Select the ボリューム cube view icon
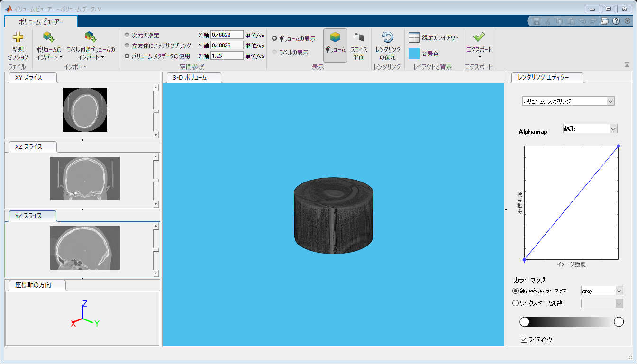The width and height of the screenshot is (637, 364). click(x=335, y=37)
